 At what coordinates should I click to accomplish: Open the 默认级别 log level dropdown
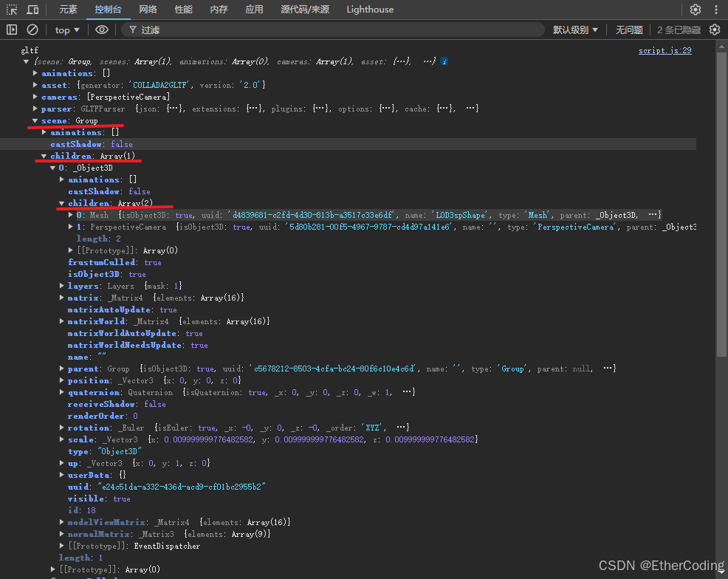pyautogui.click(x=575, y=30)
